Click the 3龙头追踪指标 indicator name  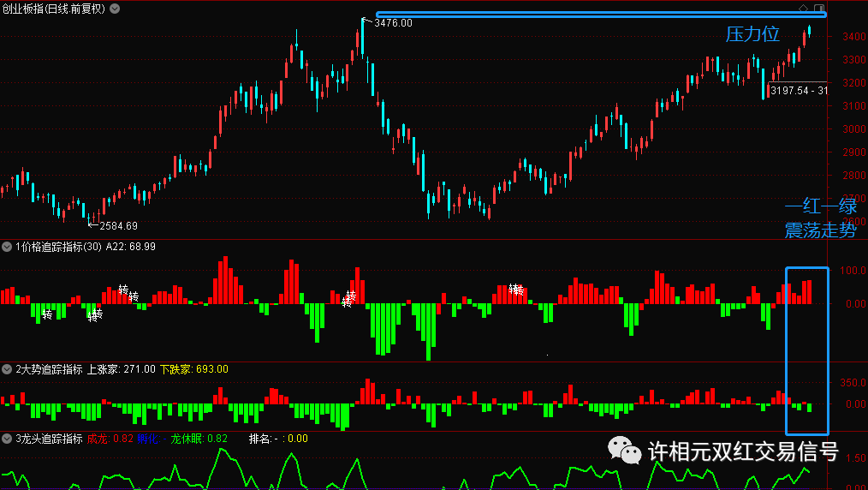pos(50,439)
